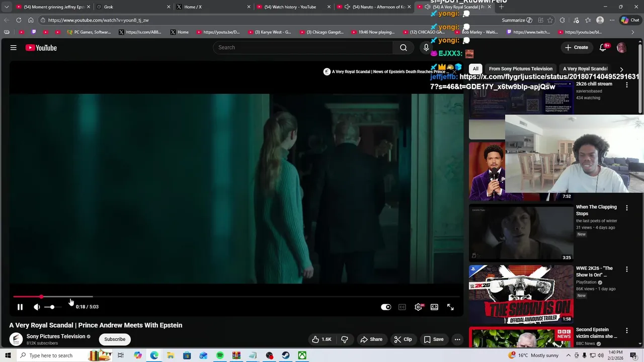This screenshot has height=362, width=644.
Task: Open Spotify from the taskbar
Action: point(220,355)
